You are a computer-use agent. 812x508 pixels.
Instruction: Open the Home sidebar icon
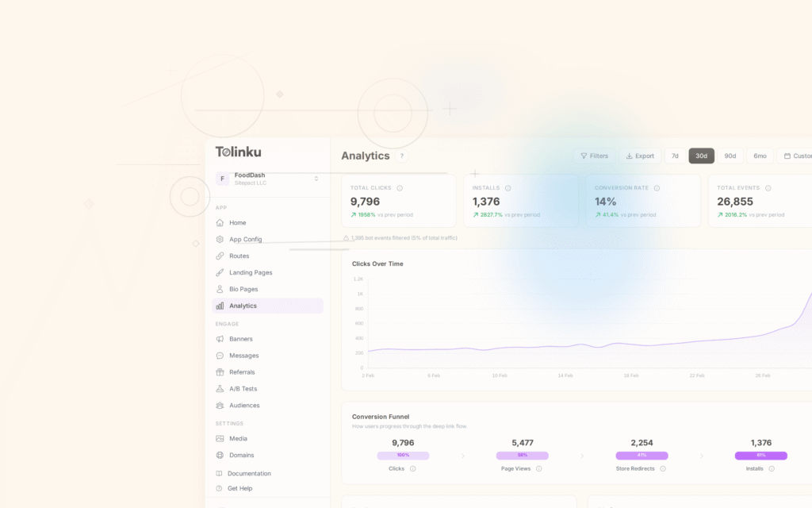220,223
